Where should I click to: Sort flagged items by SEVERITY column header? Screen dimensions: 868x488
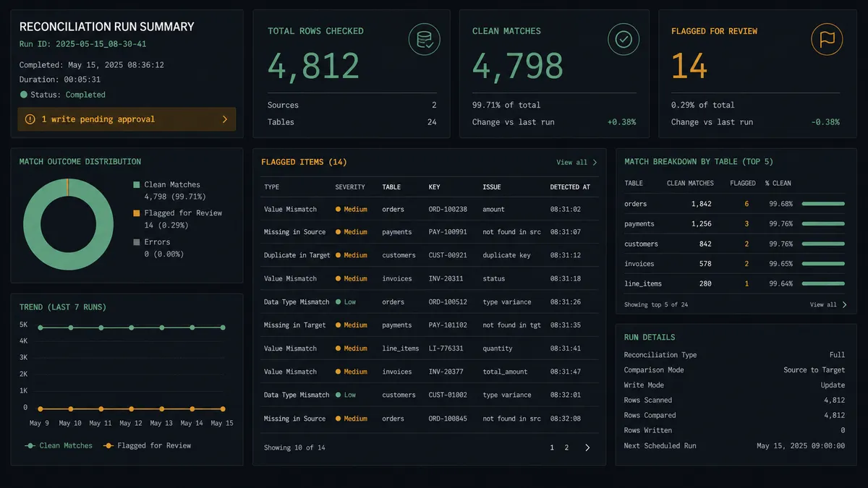[350, 187]
